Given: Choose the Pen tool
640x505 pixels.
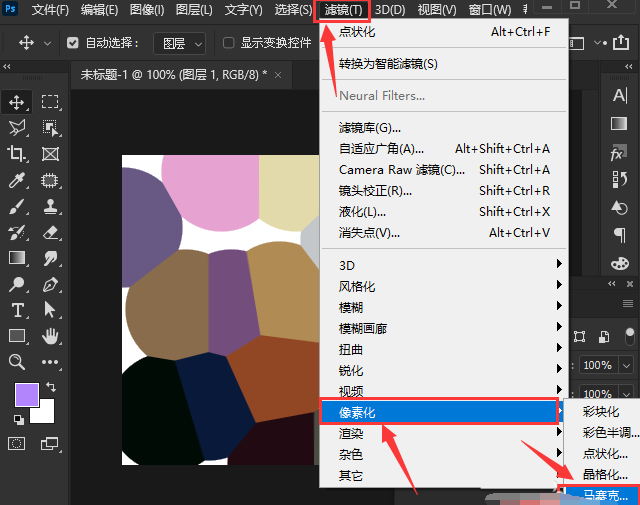Looking at the screenshot, I should [50, 284].
